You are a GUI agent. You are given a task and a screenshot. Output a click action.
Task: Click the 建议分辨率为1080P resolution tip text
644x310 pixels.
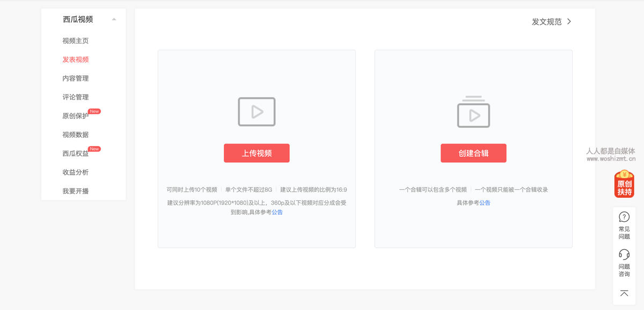257,207
